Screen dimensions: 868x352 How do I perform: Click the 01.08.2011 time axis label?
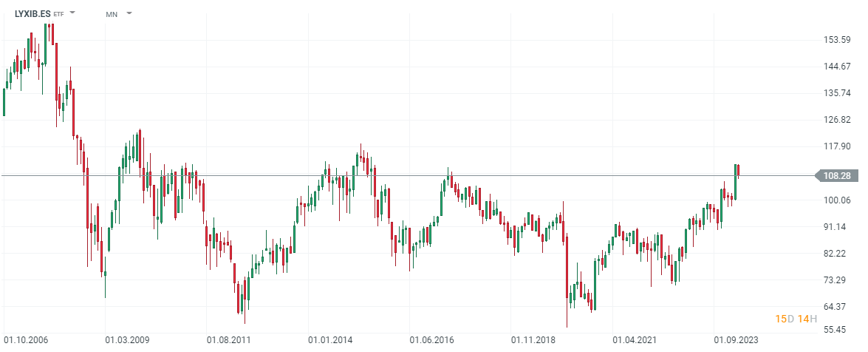click(x=229, y=341)
